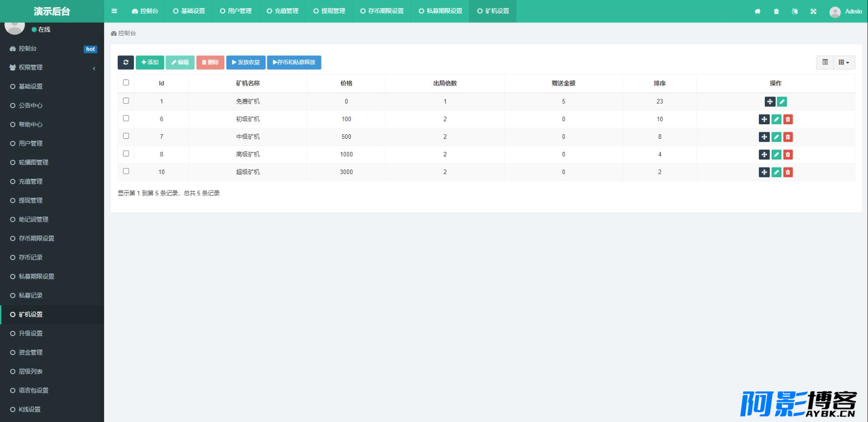Viewport: 868px width, 422px height.
Task: Open 私募记录 in the sidebar
Action: tap(52, 296)
